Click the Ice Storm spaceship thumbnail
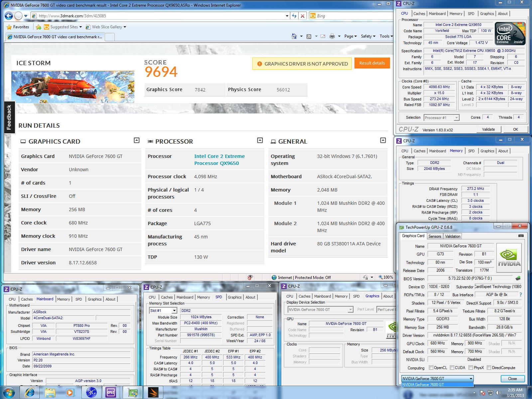The image size is (532, 399). (x=73, y=86)
